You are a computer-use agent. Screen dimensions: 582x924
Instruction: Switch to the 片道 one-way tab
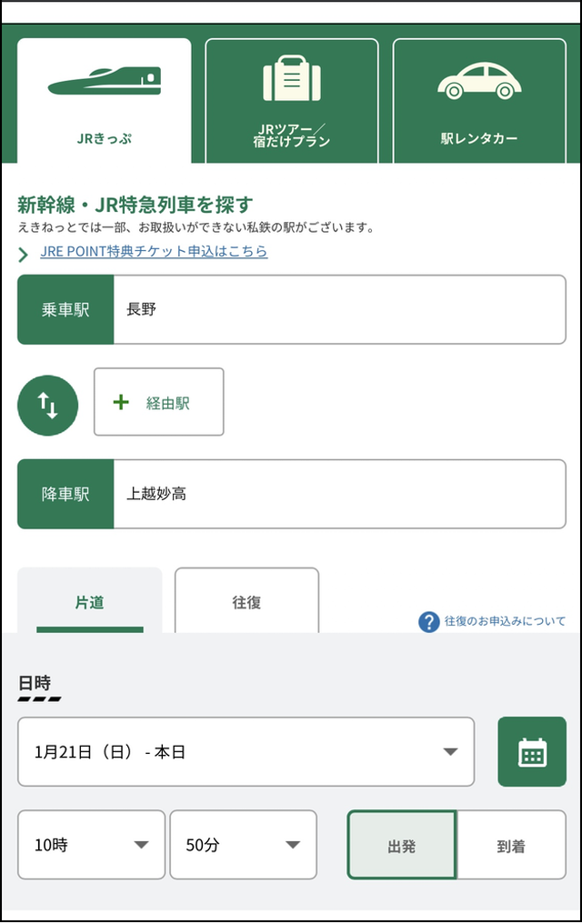point(89,600)
